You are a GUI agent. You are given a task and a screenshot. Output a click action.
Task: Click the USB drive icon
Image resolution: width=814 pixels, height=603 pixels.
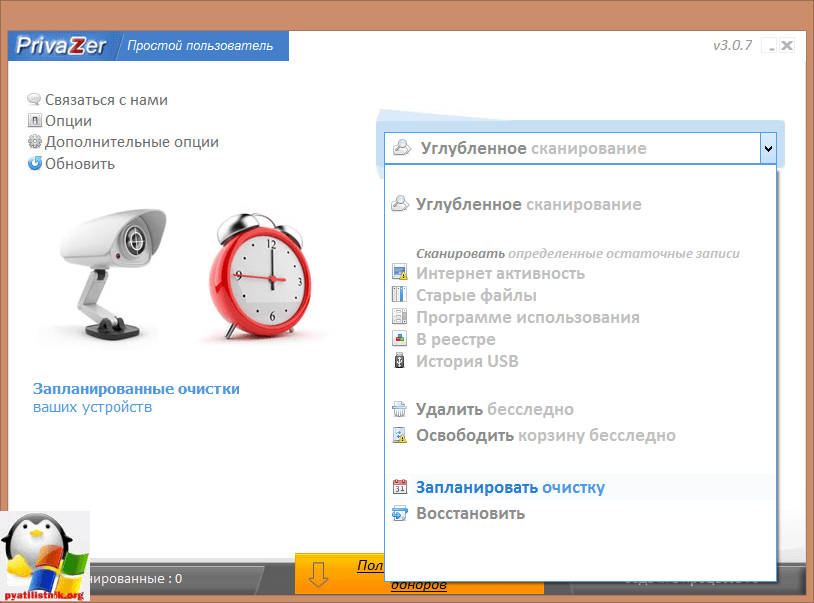[399, 360]
